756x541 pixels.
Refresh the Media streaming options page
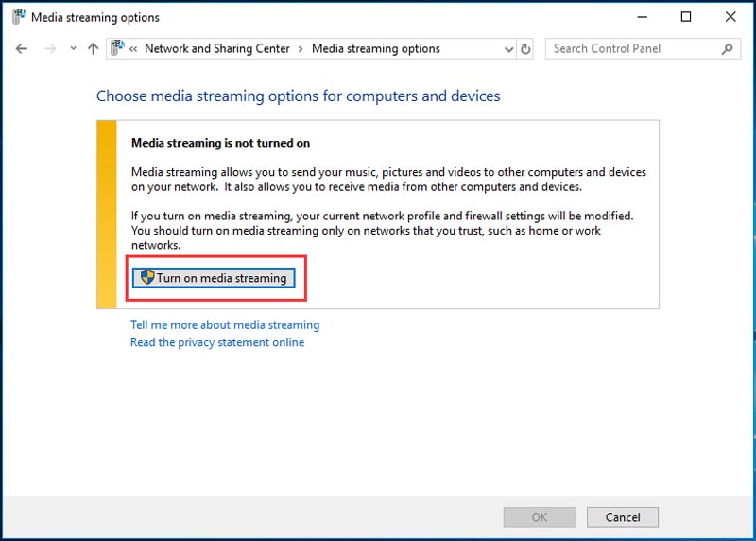coord(525,49)
